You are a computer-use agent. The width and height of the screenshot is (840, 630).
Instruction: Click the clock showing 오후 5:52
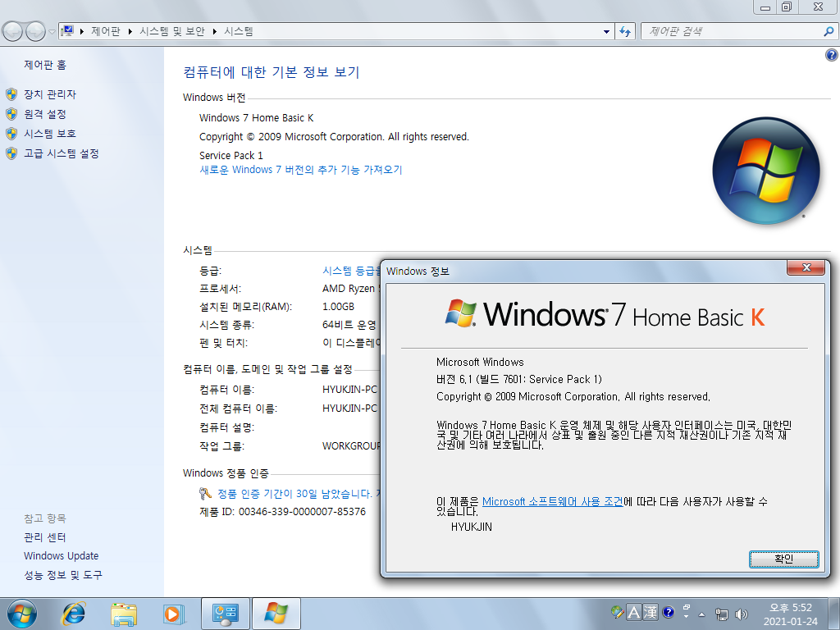[791, 608]
